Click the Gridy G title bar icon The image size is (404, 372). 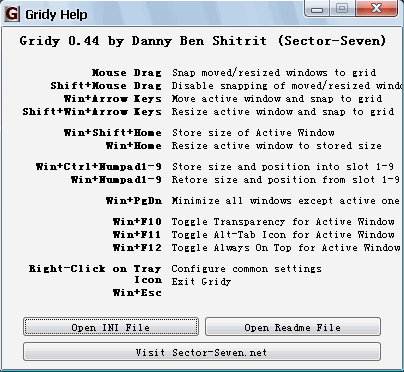[x=12, y=14]
